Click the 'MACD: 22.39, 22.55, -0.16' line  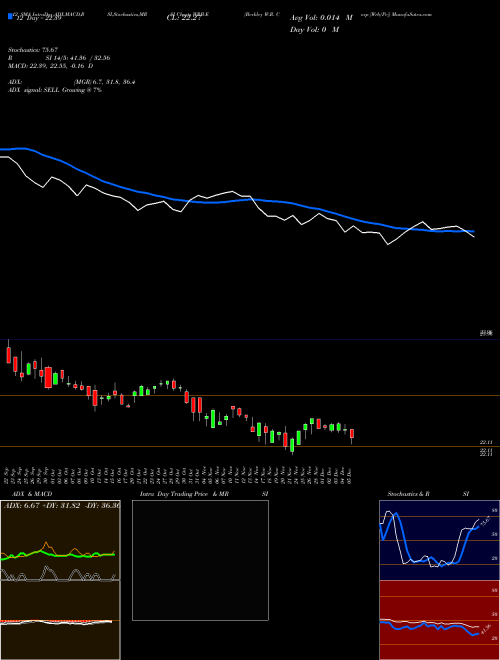coord(51,66)
